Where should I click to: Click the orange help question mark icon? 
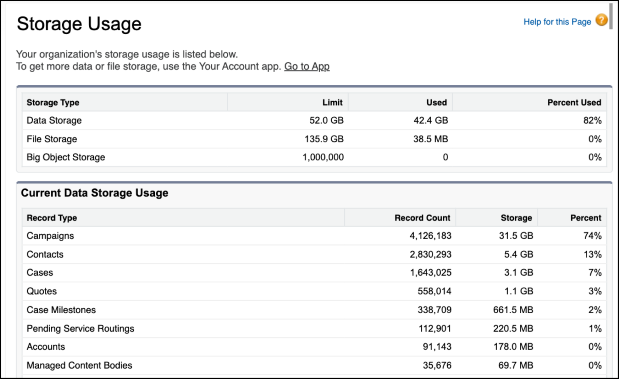point(602,20)
